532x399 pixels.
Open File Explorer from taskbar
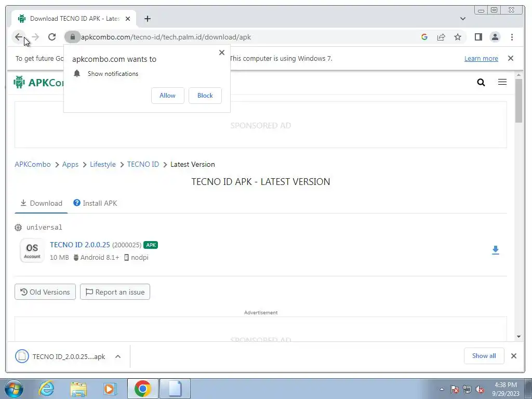coord(78,389)
